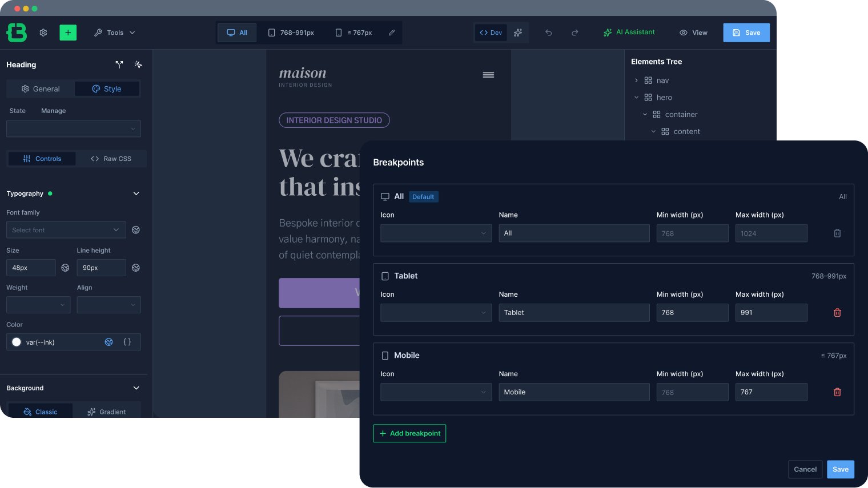
Task: Select the Classic background tab
Action: [x=41, y=412]
